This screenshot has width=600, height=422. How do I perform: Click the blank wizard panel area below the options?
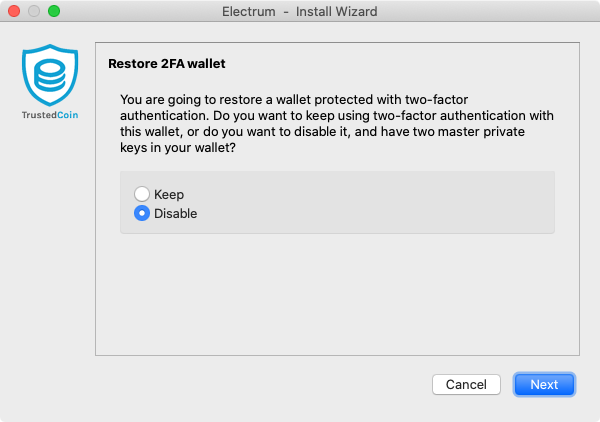click(337, 295)
